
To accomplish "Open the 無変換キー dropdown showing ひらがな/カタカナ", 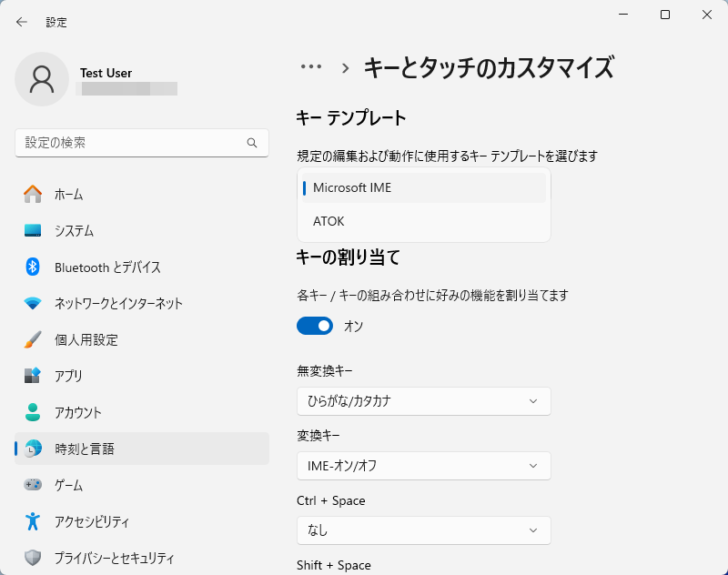I will click(x=423, y=401).
